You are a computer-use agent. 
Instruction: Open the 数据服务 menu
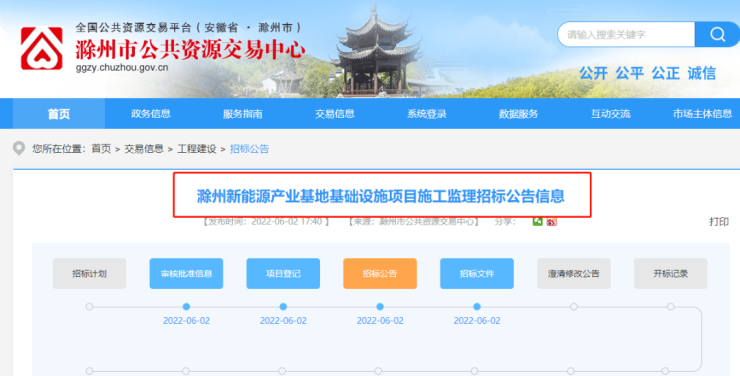click(x=518, y=114)
